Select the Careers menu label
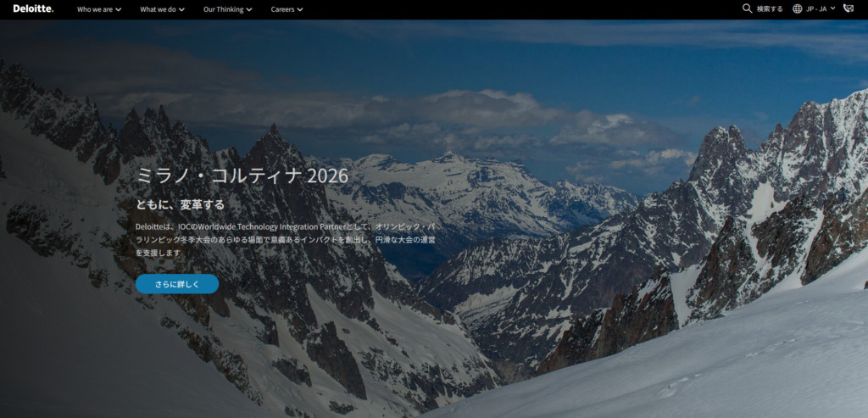 pos(283,9)
